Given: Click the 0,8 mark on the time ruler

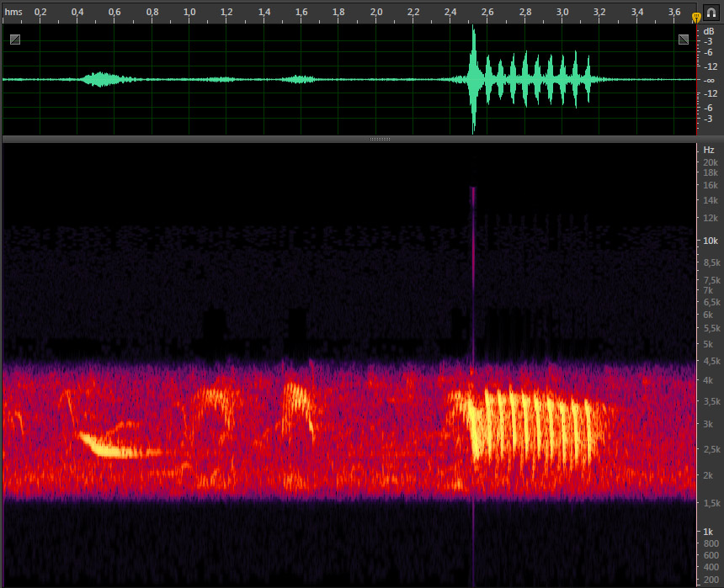Looking at the screenshot, I should [152, 12].
